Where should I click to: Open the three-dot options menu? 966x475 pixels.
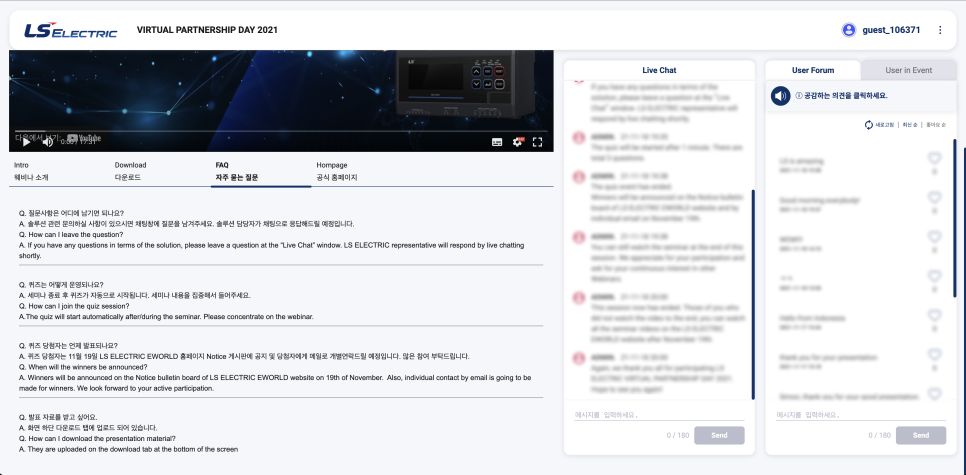[x=940, y=30]
